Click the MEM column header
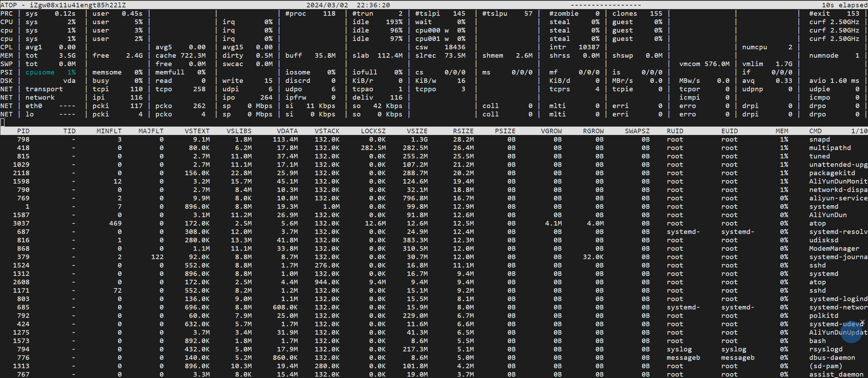This screenshot has width=868, height=378. coord(782,131)
